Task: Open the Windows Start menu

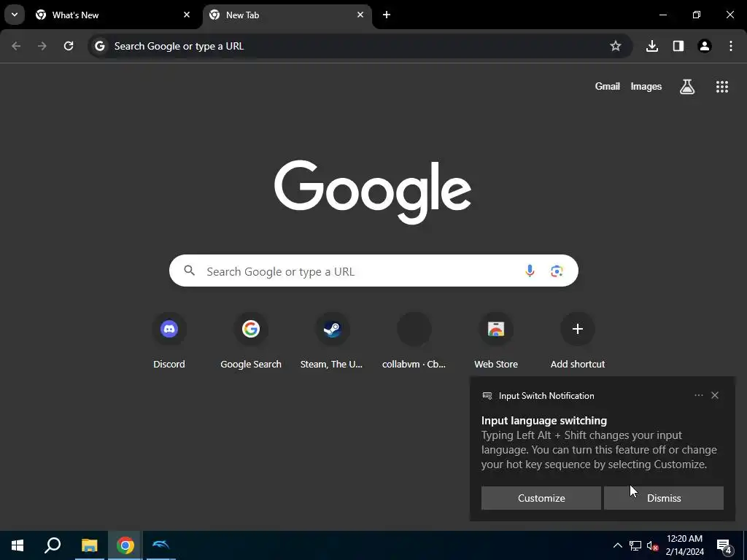Action: coord(18,545)
